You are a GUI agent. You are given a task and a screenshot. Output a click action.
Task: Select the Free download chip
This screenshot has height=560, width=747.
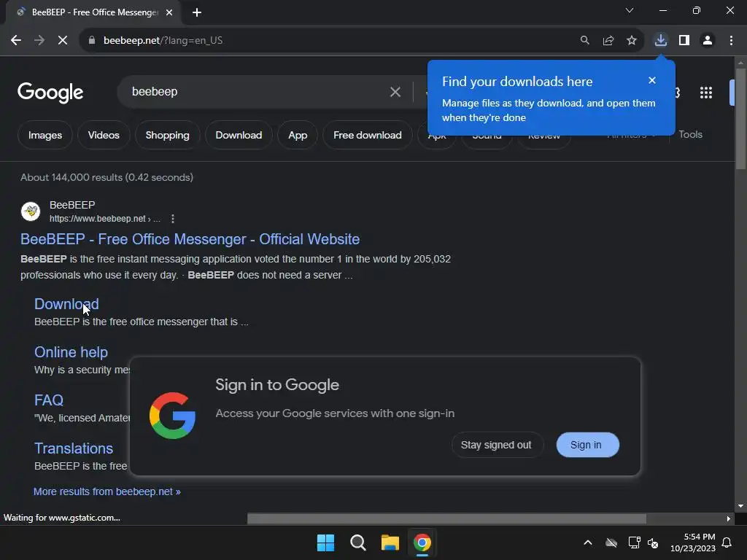[x=368, y=135]
